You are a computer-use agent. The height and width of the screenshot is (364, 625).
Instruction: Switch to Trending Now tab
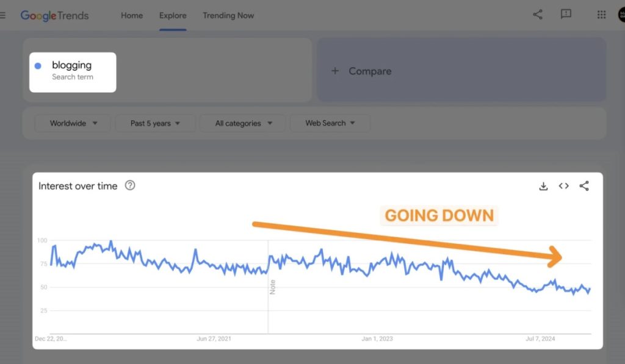[x=228, y=15]
